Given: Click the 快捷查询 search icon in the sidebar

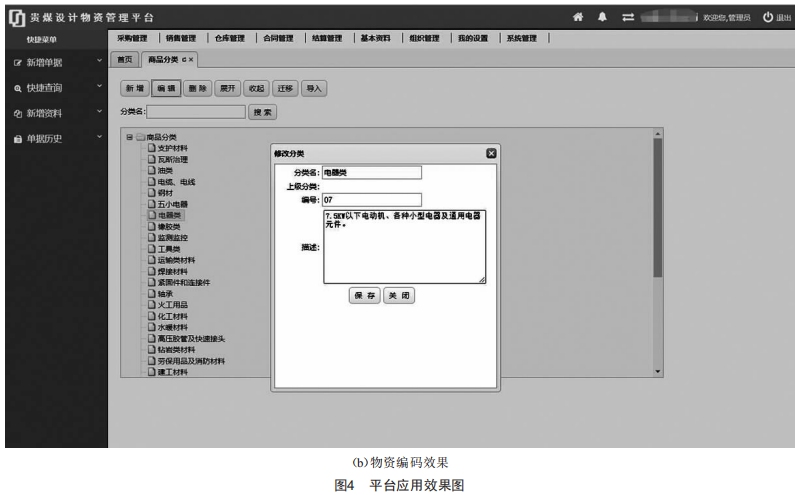Looking at the screenshot, I should 18,88.
